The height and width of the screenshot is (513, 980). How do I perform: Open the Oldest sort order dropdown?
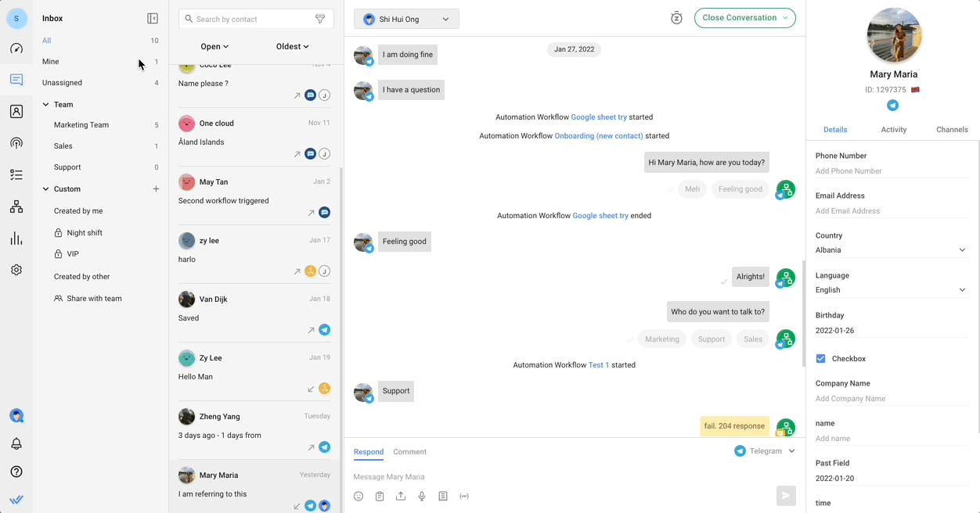coord(292,47)
